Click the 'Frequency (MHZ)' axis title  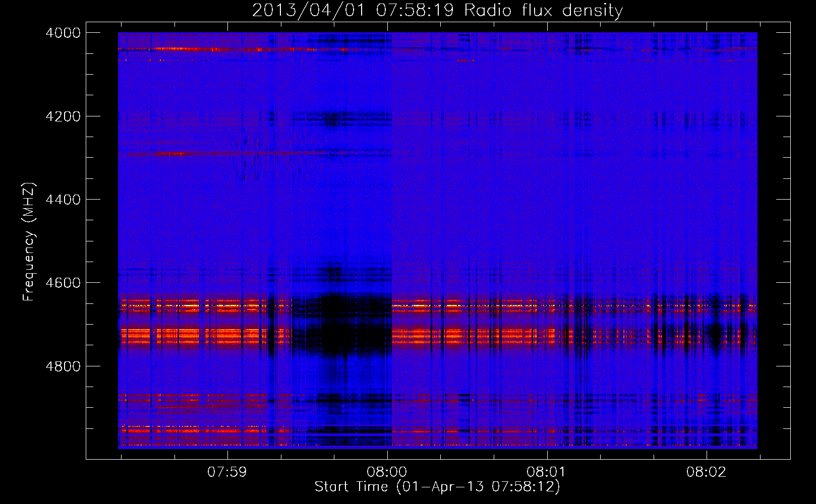29,242
